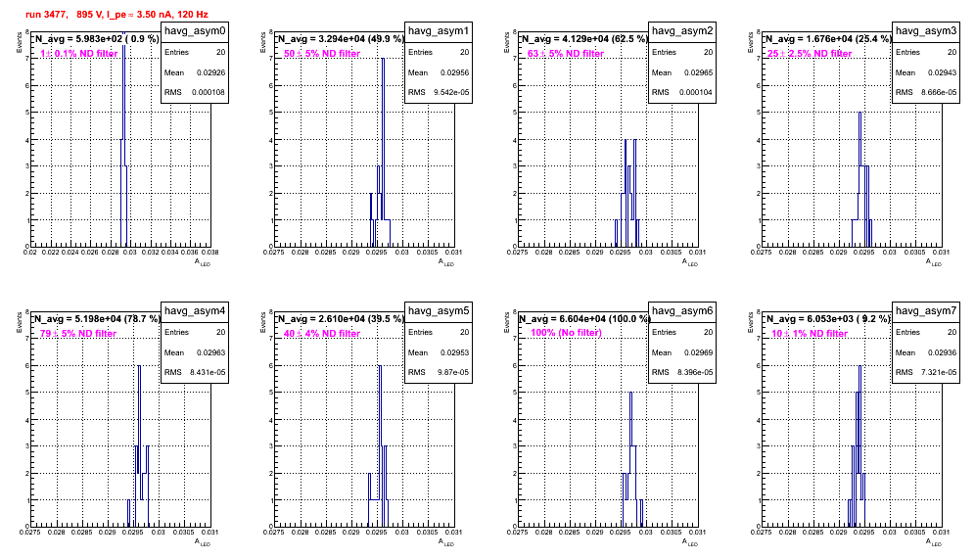Screen dimensions: 975x560
Task: Click RMS 0.000104 in havg_asym2 stats
Action: (x=682, y=92)
